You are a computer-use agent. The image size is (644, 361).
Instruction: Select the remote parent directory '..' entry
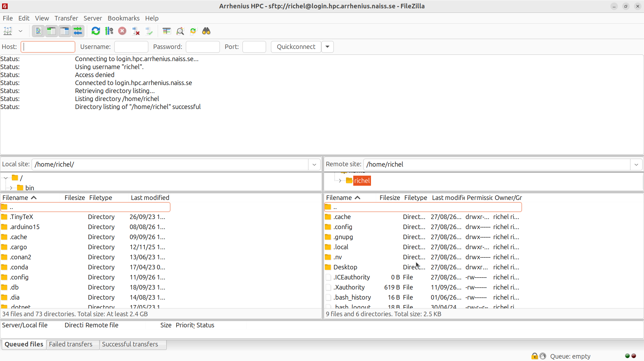[x=423, y=207]
